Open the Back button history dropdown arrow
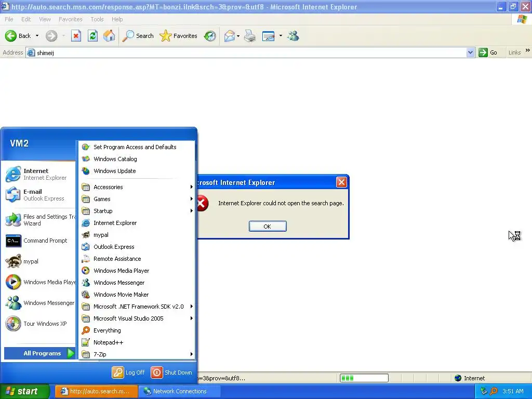The image size is (532, 399). click(x=37, y=36)
